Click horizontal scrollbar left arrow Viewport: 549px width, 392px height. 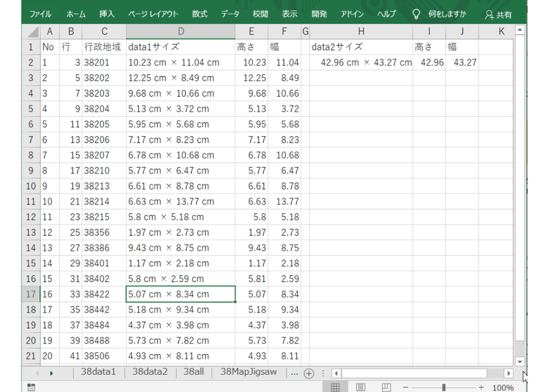336,374
